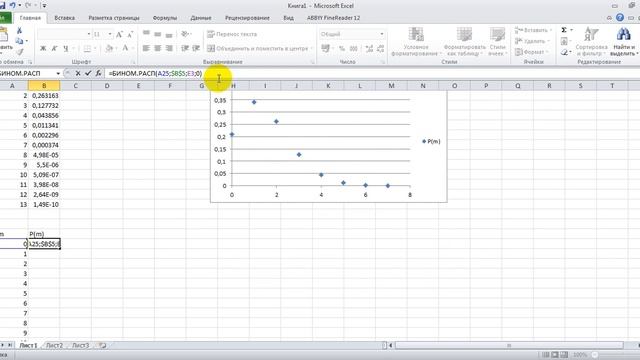Click the Undo arrow in quick access toolbar
The height and width of the screenshot is (360, 640).
coord(13,5)
